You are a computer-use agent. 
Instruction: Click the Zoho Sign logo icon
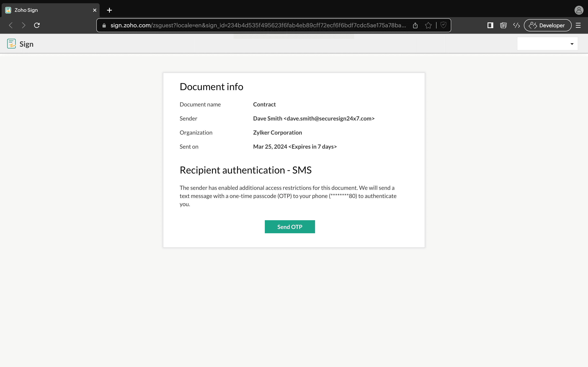(11, 44)
